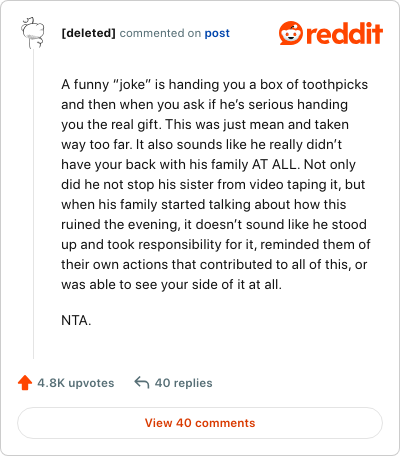Open the "40 replies" label
Image resolution: width=400 pixels, height=456 pixels.
(x=184, y=383)
